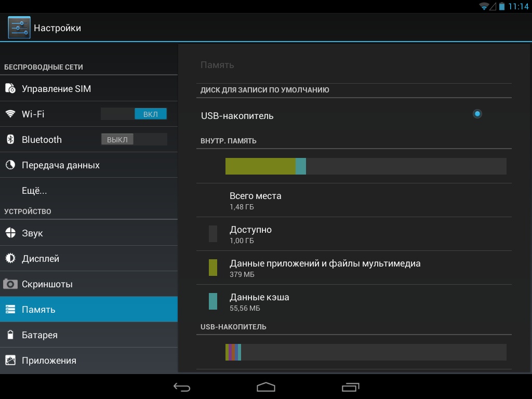The width and height of the screenshot is (532, 399).
Task: Tap the Settings app icon in header
Action: pyautogui.click(x=19, y=28)
